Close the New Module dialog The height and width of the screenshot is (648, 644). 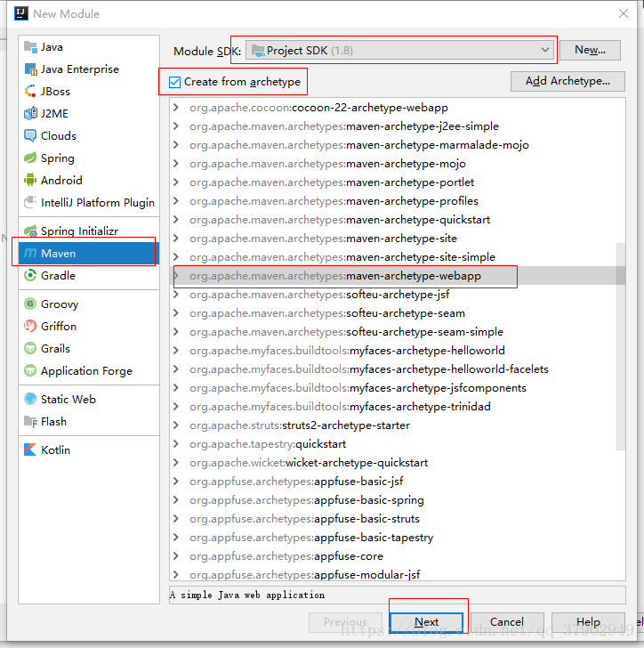[x=624, y=13]
